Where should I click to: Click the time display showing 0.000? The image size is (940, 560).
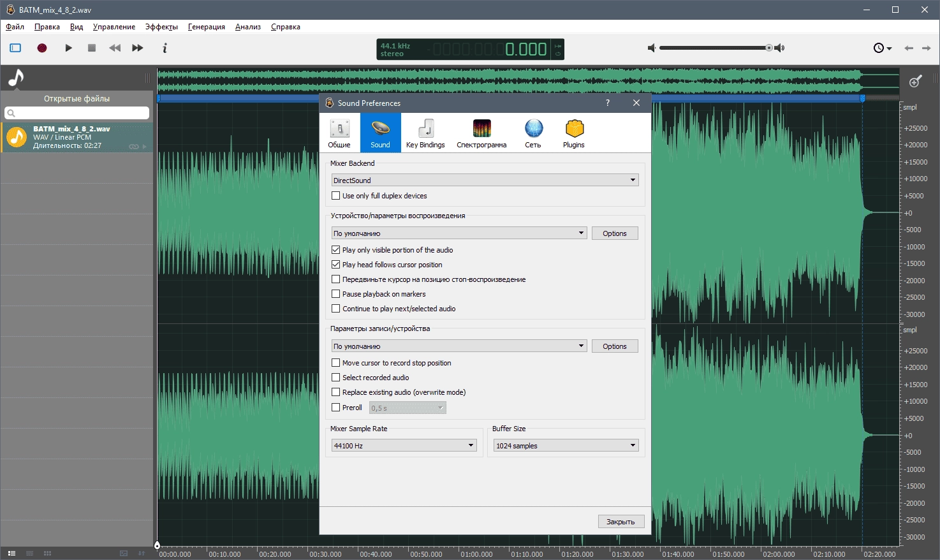470,49
